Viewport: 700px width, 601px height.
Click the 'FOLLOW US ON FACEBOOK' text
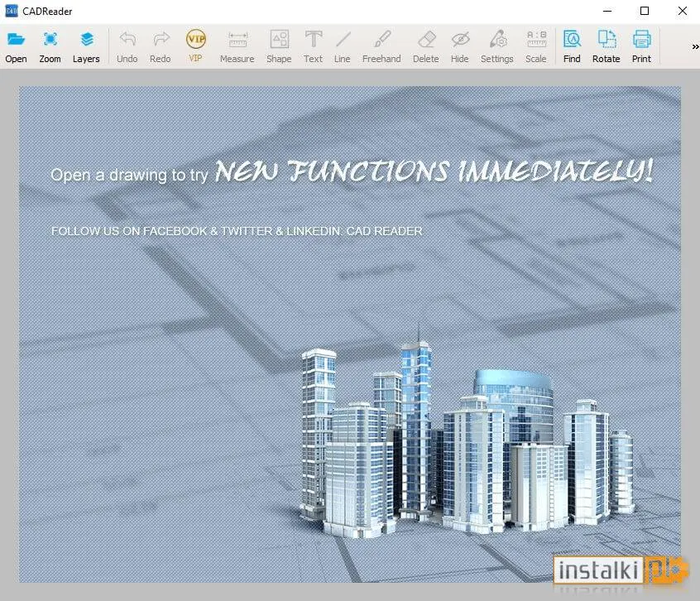pos(237,231)
